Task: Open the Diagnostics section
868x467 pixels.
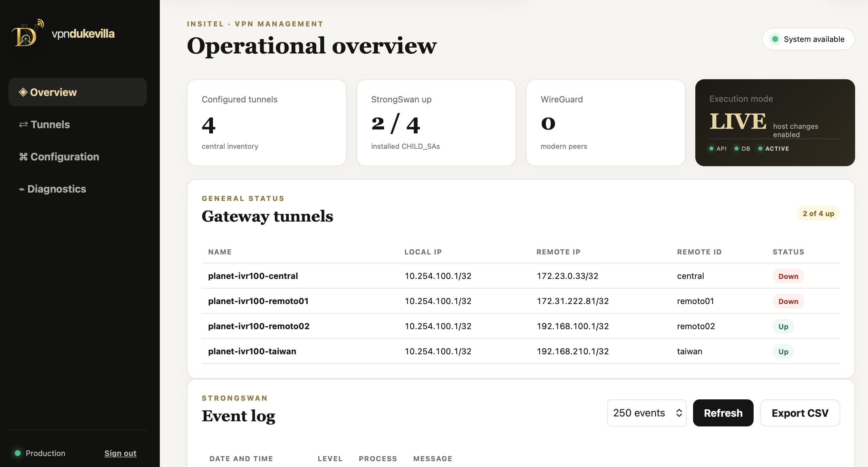Action: [x=78, y=189]
